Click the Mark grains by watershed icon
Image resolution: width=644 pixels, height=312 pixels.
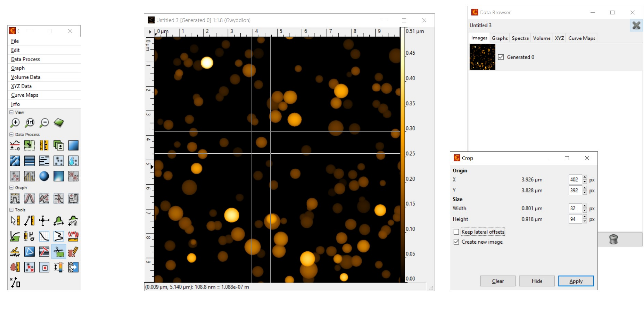pos(73,161)
